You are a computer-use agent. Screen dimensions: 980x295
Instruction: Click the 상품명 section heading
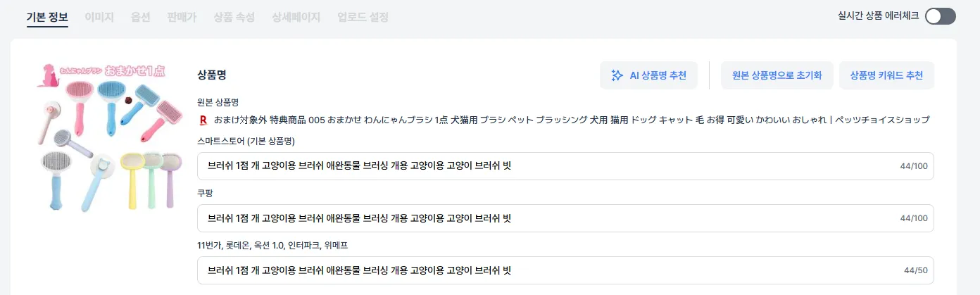click(212, 75)
